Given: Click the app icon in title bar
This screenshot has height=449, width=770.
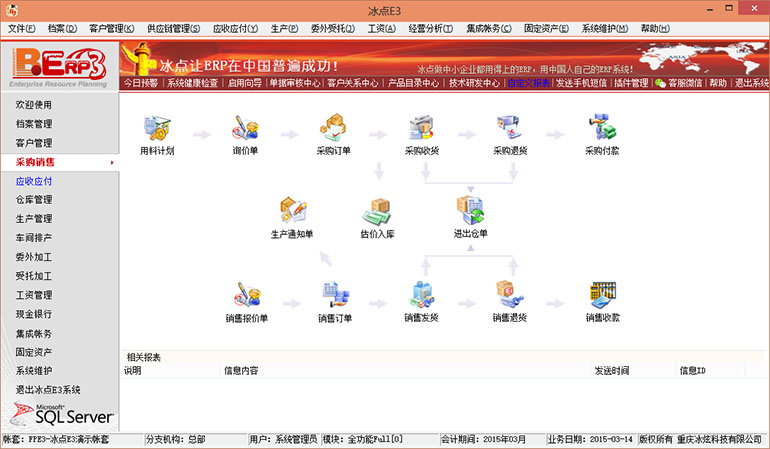Looking at the screenshot, I should [x=12, y=10].
